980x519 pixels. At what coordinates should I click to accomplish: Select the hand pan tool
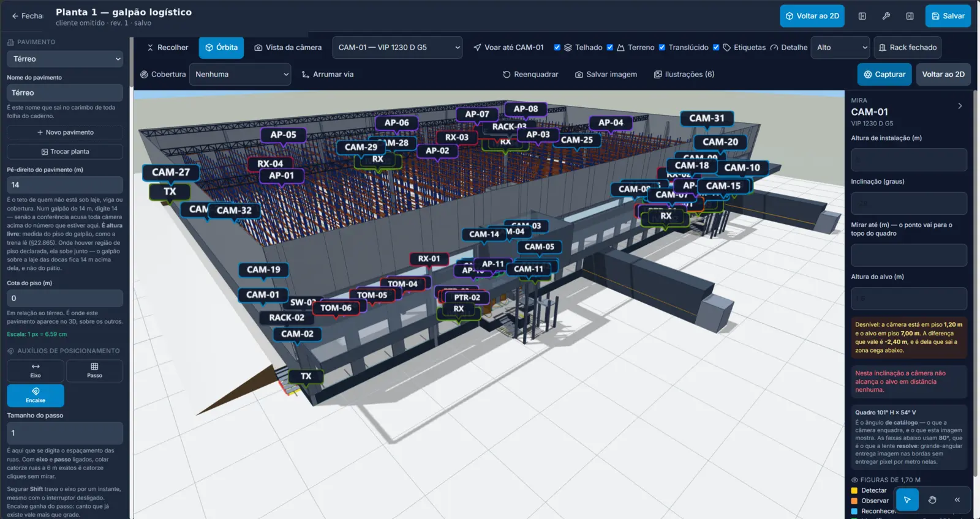tap(932, 499)
